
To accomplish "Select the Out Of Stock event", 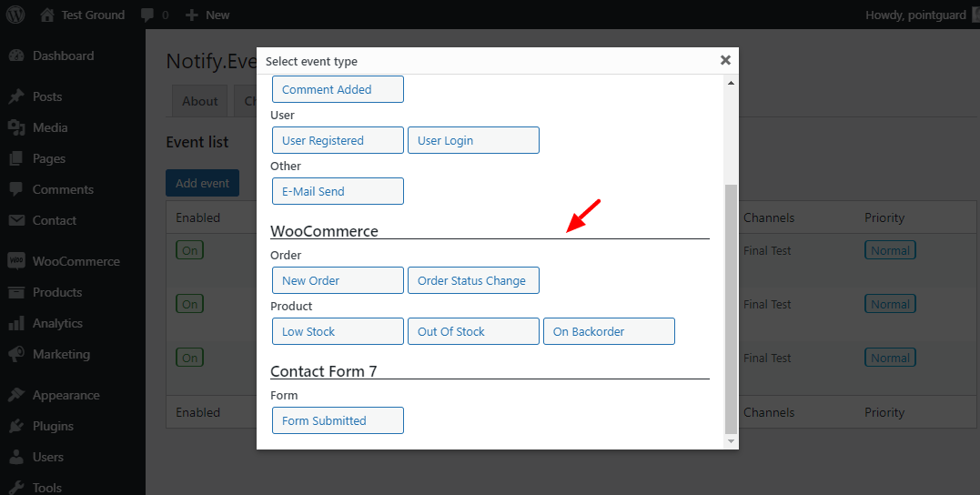I will [474, 331].
